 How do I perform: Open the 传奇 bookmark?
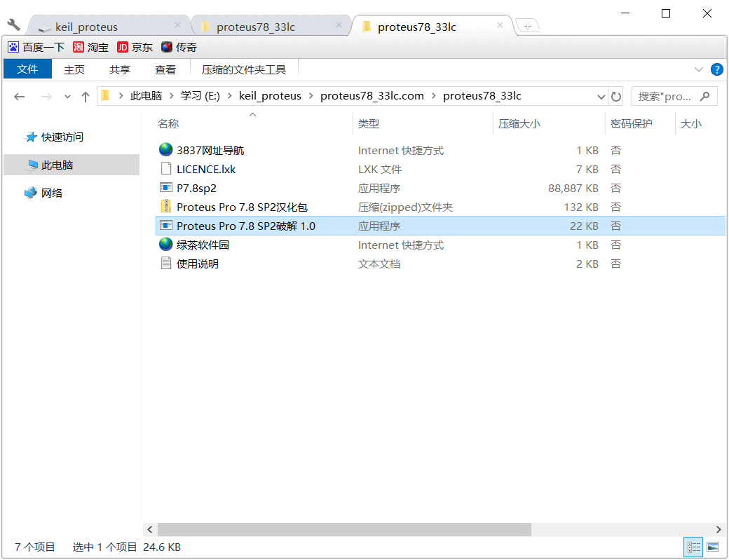point(179,47)
